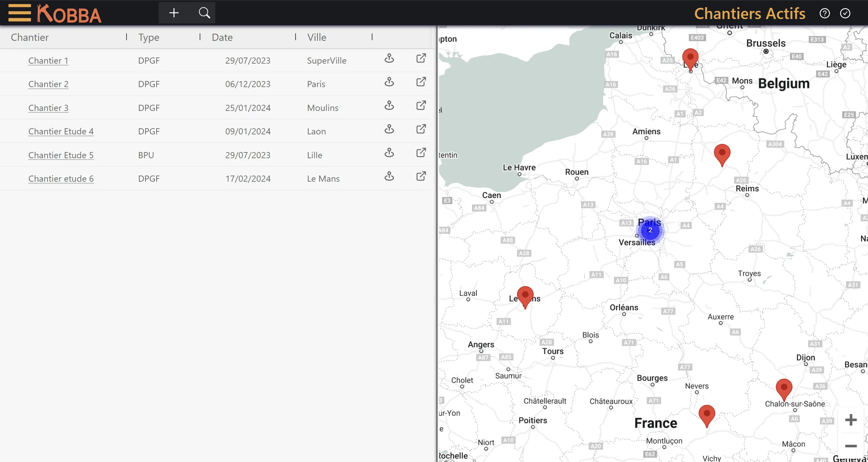Screen dimensions: 868x462
Task: Open the Chantier 3 link
Action: coord(48,108)
